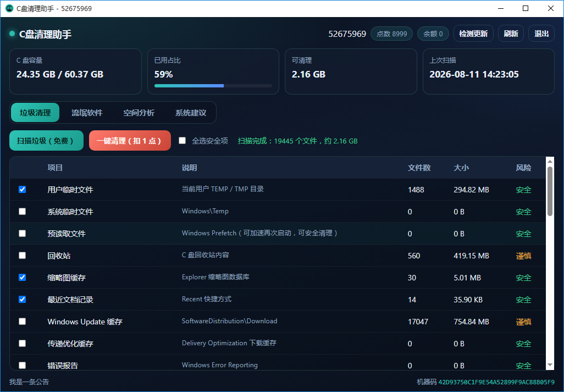The height and width of the screenshot is (392, 564).
Task: Click the 扫描垃圾（免费）button
Action: [46, 141]
